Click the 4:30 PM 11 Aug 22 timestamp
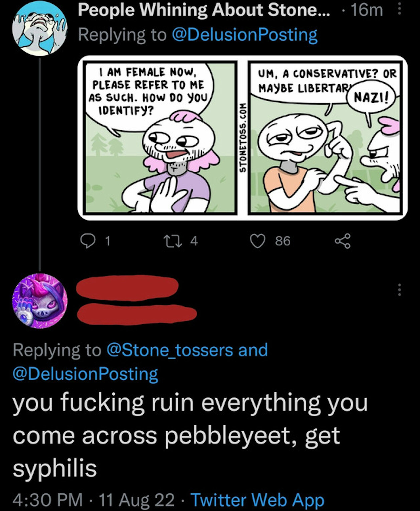This screenshot has width=420, height=511. click(93, 500)
